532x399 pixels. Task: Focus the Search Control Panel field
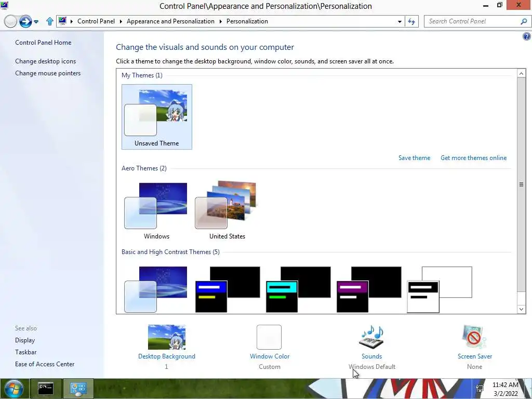[x=472, y=21]
